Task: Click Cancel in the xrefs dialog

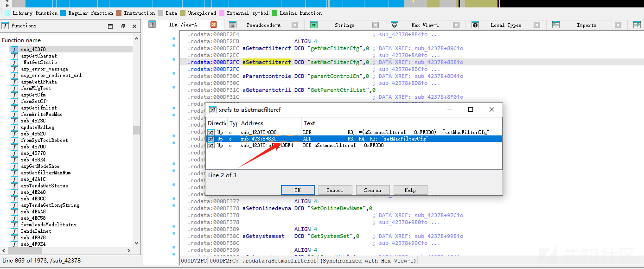Action: coord(335,190)
